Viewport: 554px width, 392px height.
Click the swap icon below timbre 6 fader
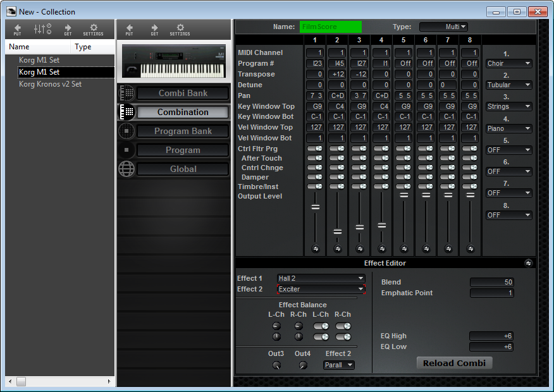pyautogui.click(x=426, y=248)
